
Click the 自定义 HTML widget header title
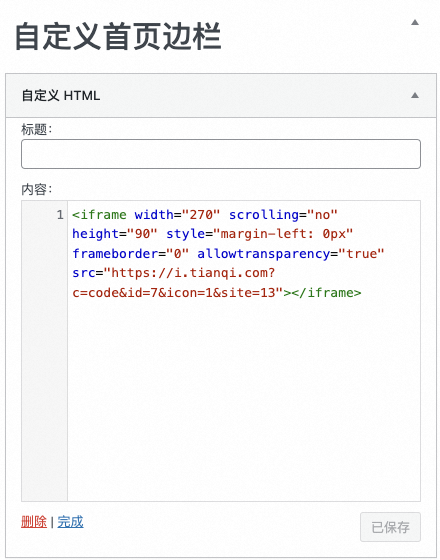click(x=61, y=96)
